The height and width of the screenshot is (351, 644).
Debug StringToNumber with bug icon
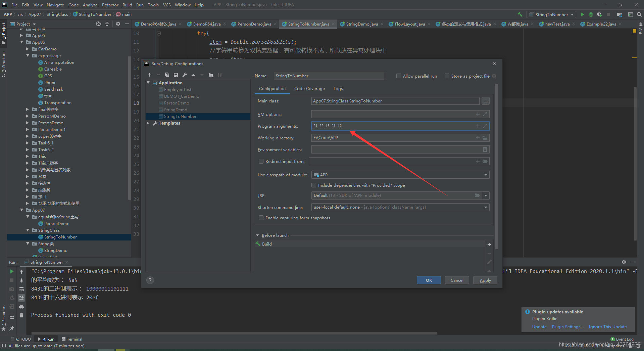pyautogui.click(x=591, y=14)
